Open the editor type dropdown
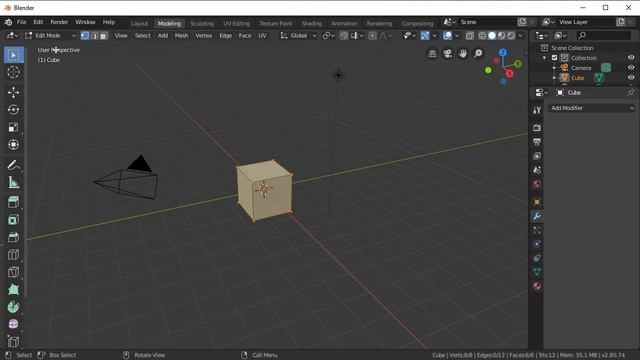640x360 pixels. point(12,36)
